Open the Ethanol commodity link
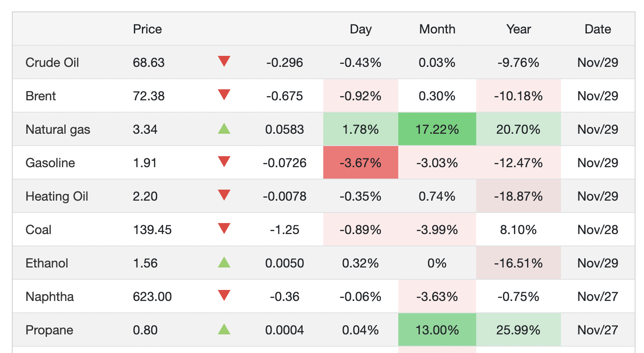 (47, 263)
